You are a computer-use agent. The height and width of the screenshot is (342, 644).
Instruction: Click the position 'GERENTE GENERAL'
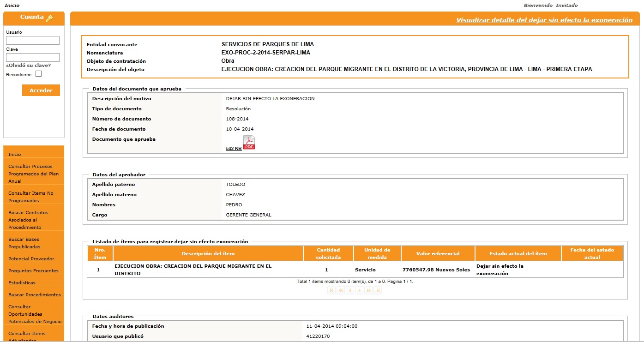click(x=249, y=215)
